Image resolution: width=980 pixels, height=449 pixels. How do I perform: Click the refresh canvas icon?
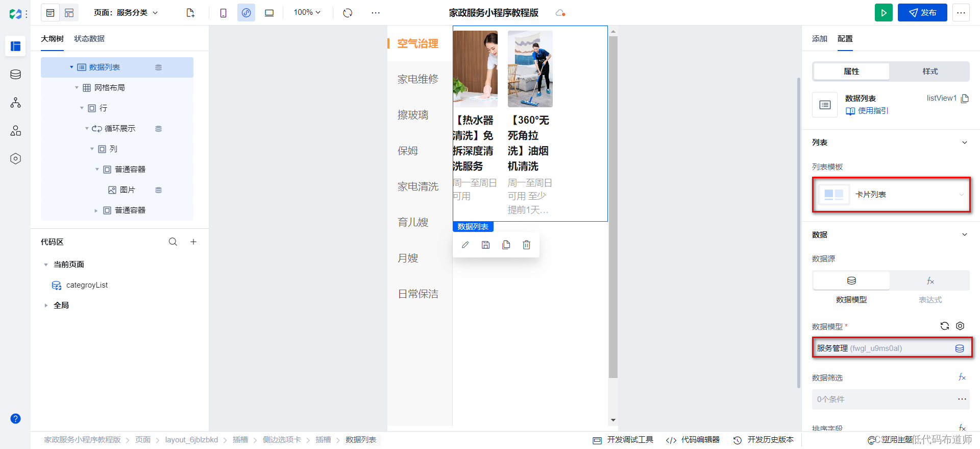pyautogui.click(x=348, y=13)
